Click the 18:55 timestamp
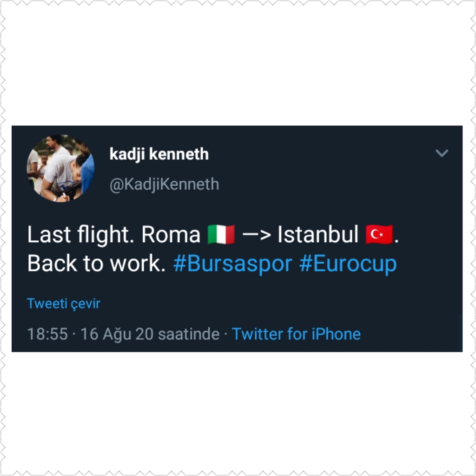Image resolution: width=476 pixels, height=476 pixels. pos(47,334)
